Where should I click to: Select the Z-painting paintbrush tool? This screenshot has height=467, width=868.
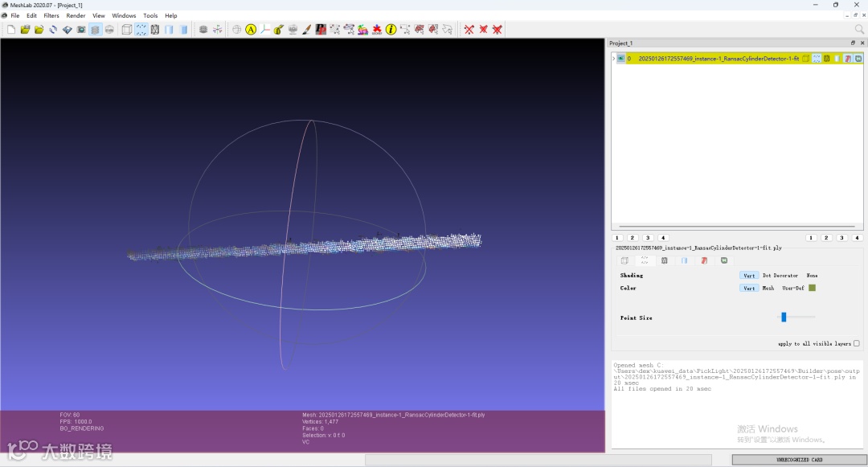pyautogui.click(x=307, y=29)
